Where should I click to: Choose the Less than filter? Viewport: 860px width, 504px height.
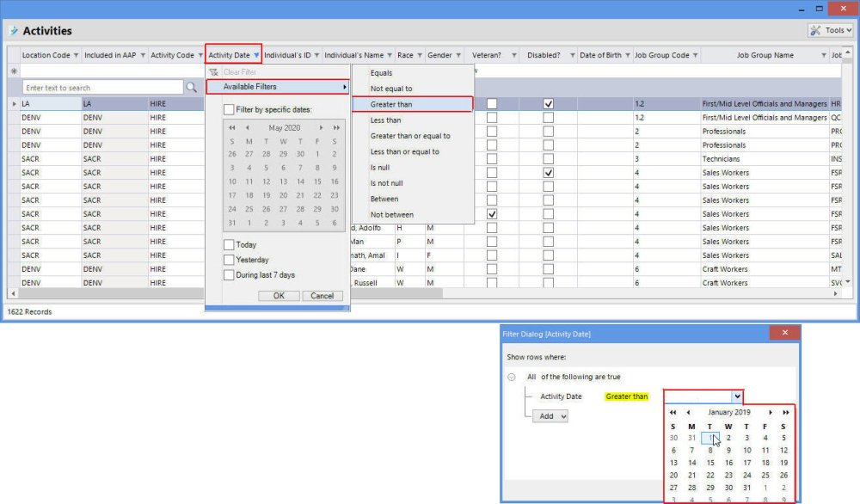click(x=385, y=120)
